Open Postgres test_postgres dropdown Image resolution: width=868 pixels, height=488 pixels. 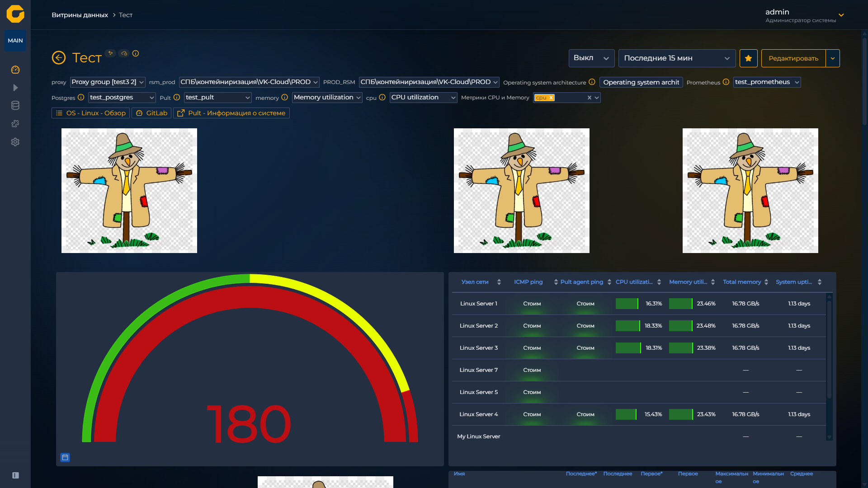click(x=122, y=98)
